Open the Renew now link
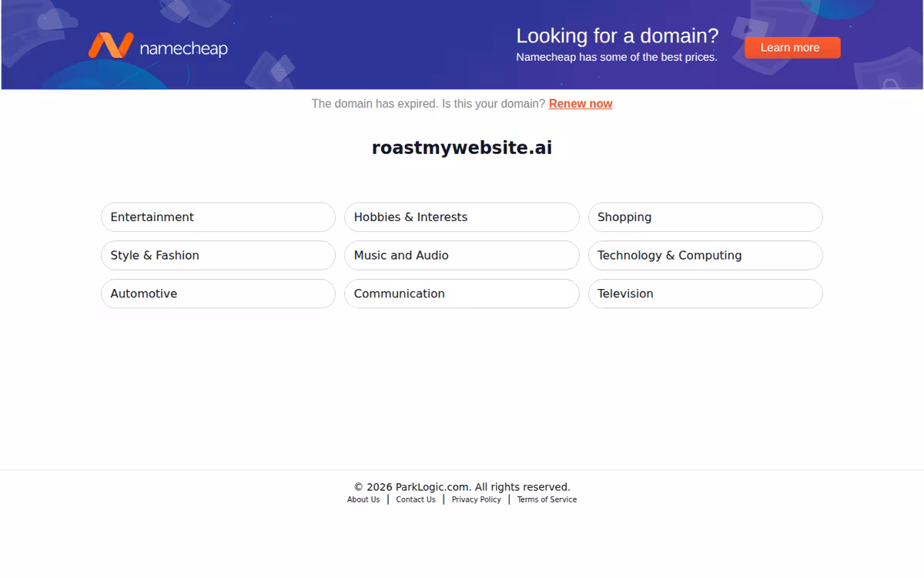 click(x=581, y=104)
